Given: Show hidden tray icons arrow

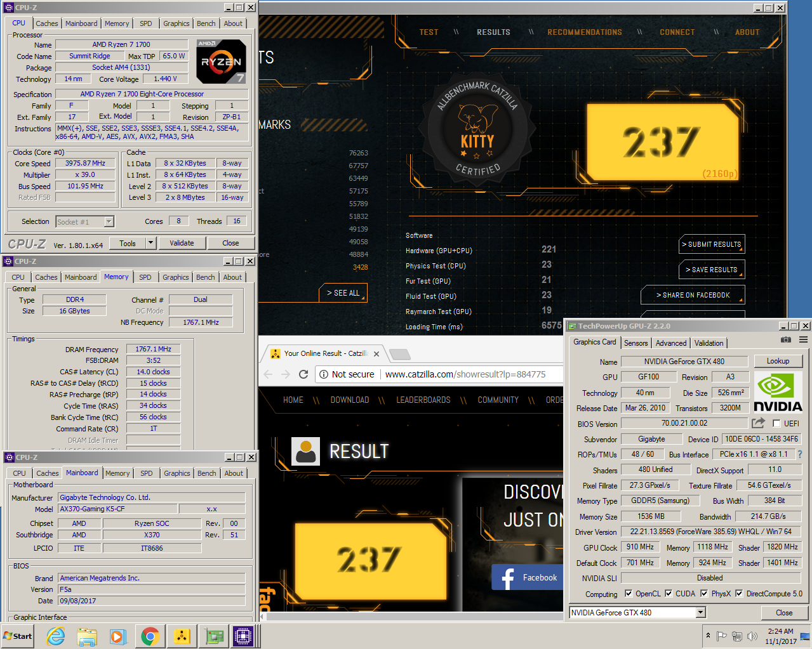Looking at the screenshot, I should pyautogui.click(x=708, y=635).
